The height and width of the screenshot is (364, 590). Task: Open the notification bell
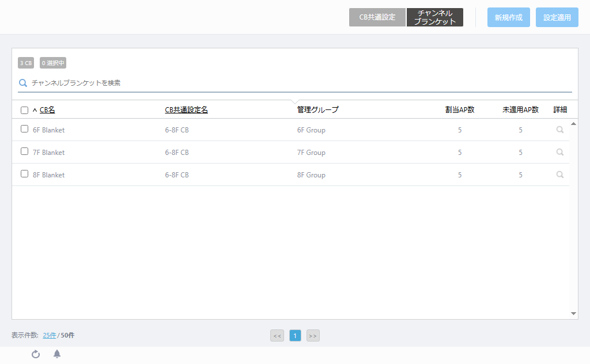57,354
